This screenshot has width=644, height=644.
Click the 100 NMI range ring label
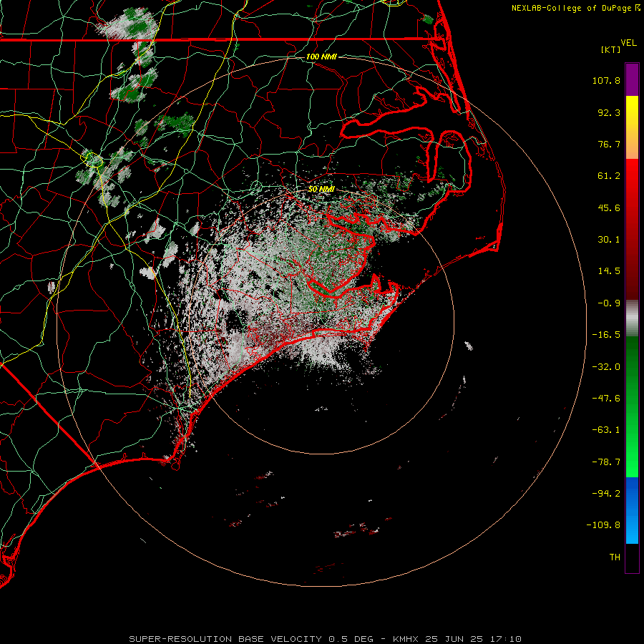click(x=321, y=57)
